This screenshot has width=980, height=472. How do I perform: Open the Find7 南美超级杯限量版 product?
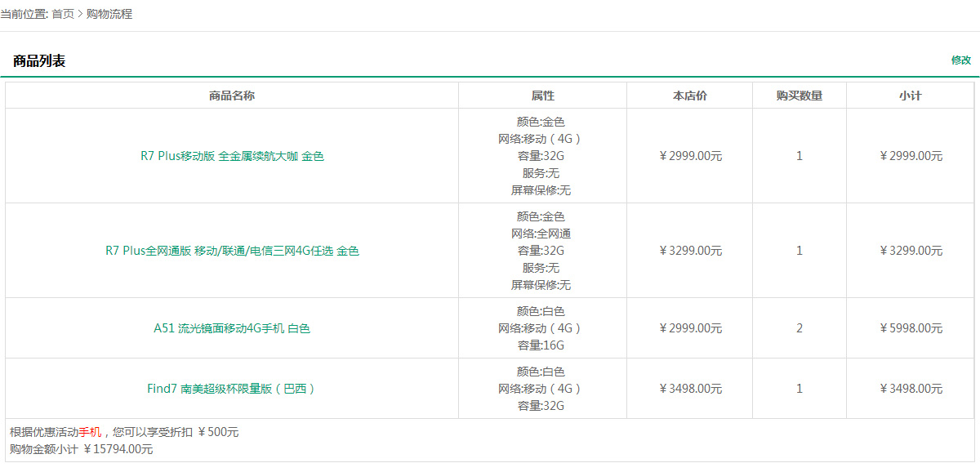[232, 389]
